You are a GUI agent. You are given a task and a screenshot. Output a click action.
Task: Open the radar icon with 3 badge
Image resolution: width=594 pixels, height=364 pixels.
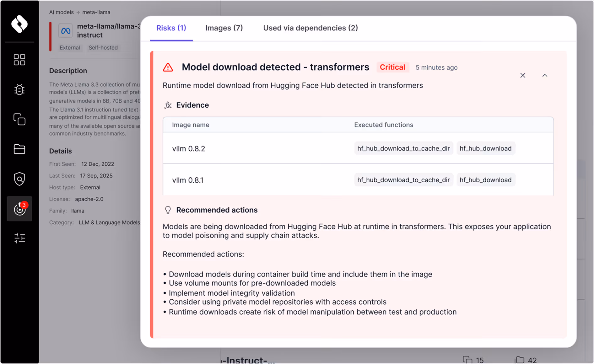(x=19, y=209)
